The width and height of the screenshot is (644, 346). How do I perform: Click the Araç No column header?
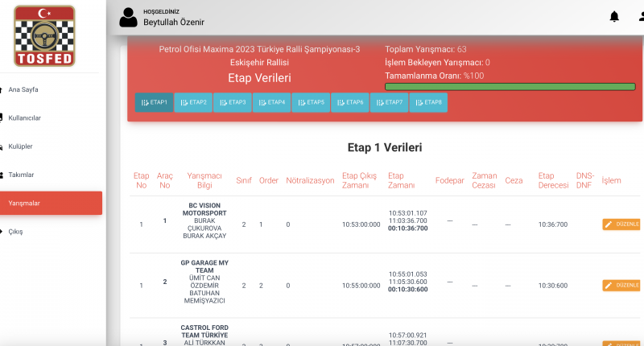point(165,180)
